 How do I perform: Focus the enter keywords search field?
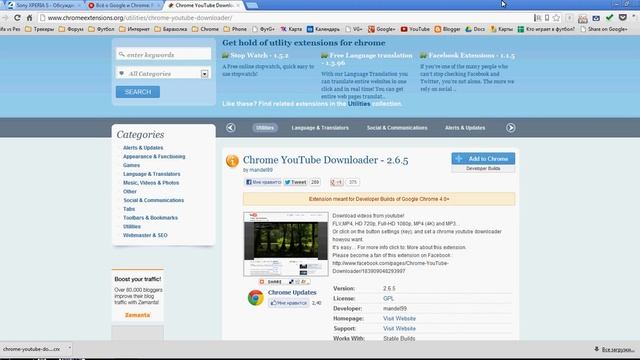[x=163, y=54]
